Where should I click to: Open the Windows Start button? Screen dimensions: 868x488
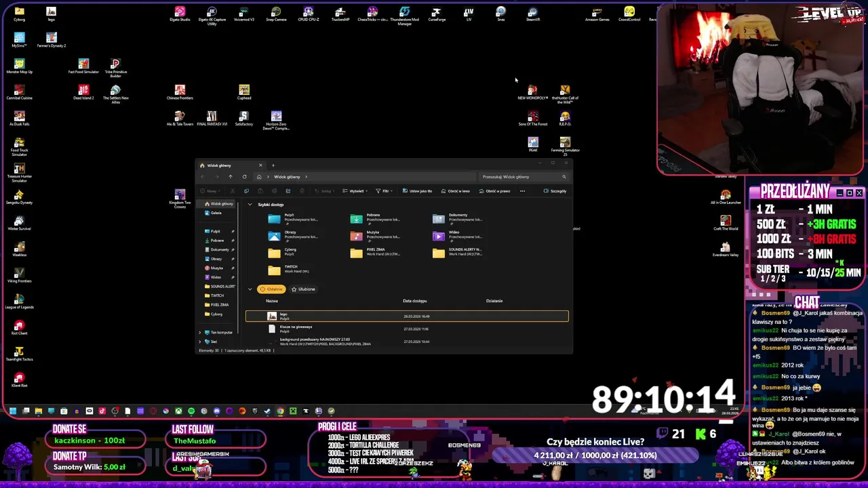point(13,411)
